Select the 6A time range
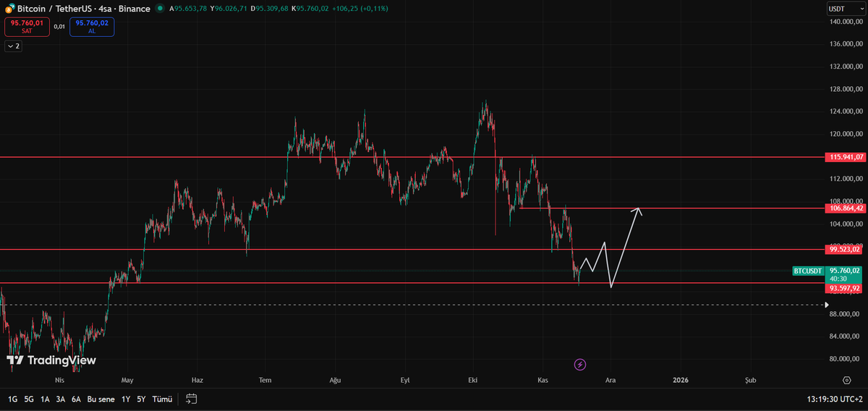The image size is (868, 411). pos(76,399)
